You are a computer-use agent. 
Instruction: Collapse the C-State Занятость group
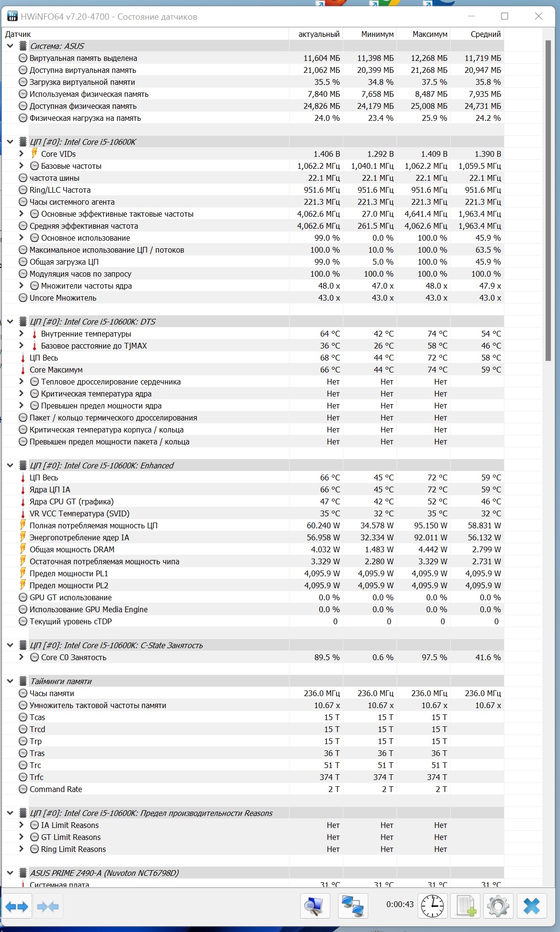10,645
